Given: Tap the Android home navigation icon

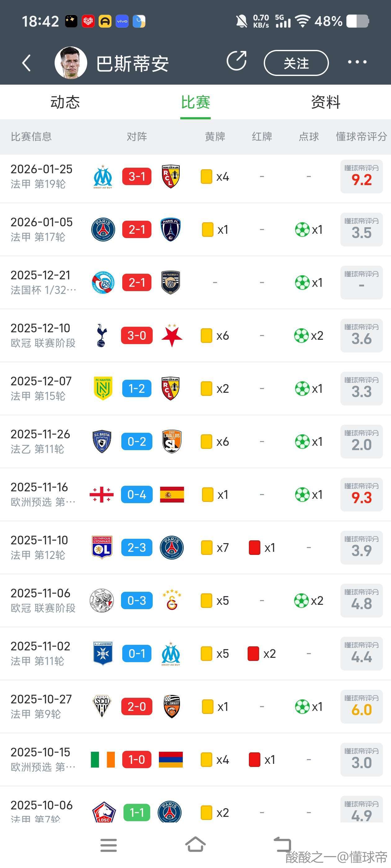Looking at the screenshot, I should pyautogui.click(x=195, y=845).
